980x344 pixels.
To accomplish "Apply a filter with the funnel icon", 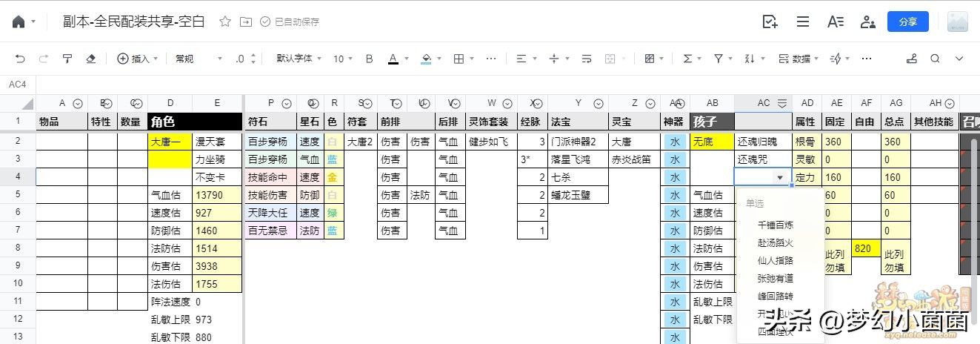I will (717, 59).
